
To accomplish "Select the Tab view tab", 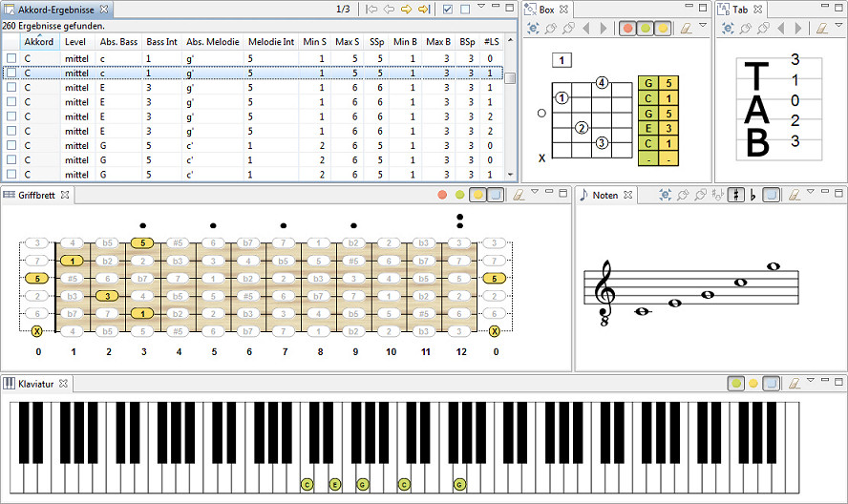I will tap(740, 10).
